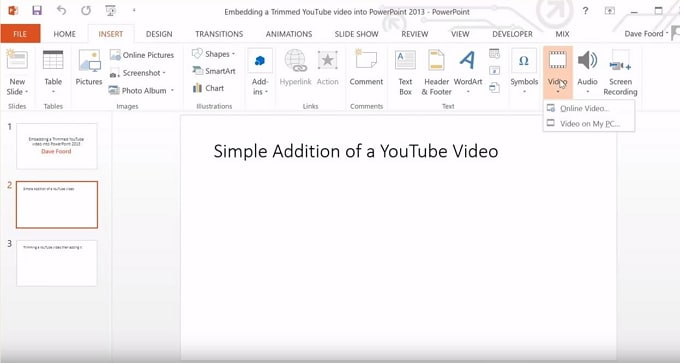The width and height of the screenshot is (680, 363).
Task: Open the Add-ins menu
Action: pos(260,72)
